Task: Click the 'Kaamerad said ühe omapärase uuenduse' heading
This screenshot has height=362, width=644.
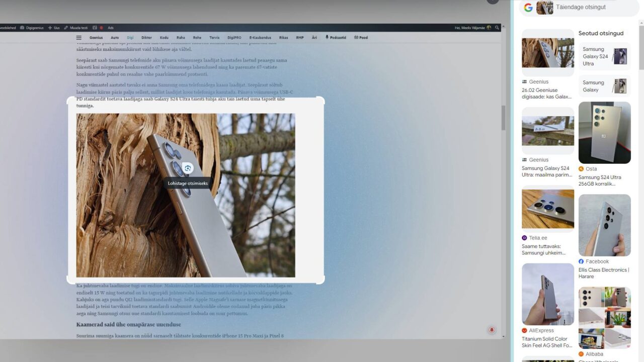Action: click(128, 324)
